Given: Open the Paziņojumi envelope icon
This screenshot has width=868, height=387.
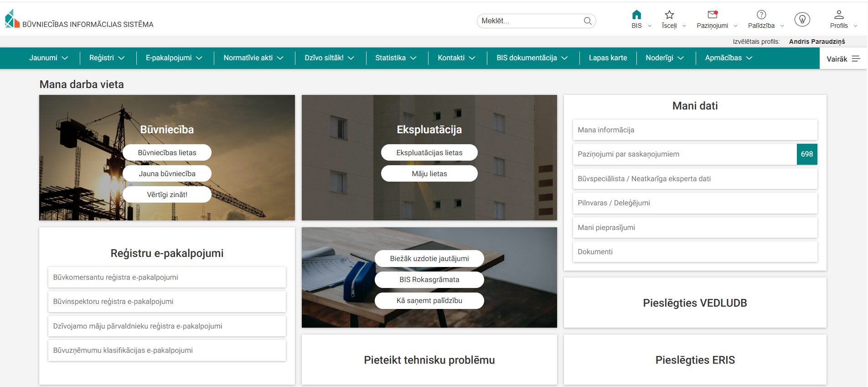Looking at the screenshot, I should (712, 15).
